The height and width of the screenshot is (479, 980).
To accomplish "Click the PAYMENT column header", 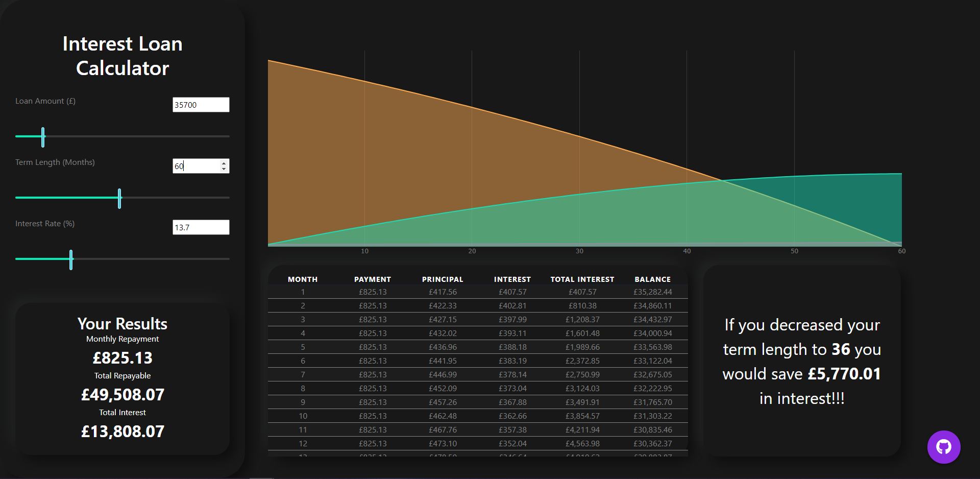I will coord(373,279).
